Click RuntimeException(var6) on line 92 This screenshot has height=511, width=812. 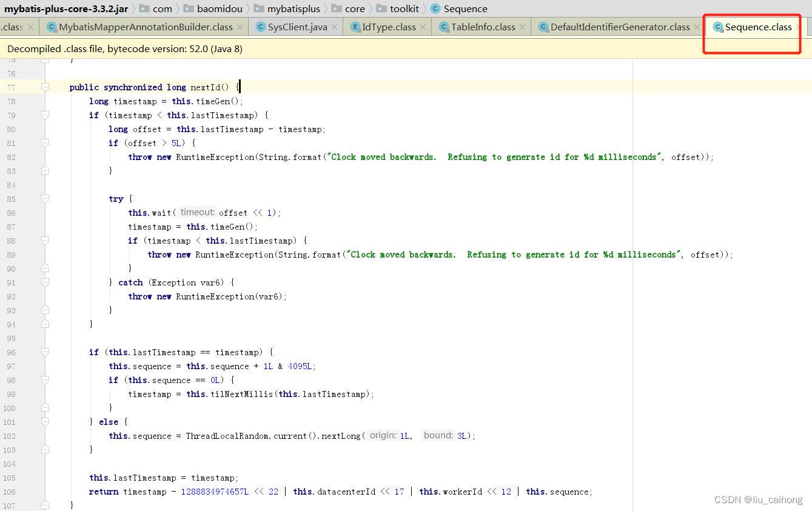click(x=230, y=296)
